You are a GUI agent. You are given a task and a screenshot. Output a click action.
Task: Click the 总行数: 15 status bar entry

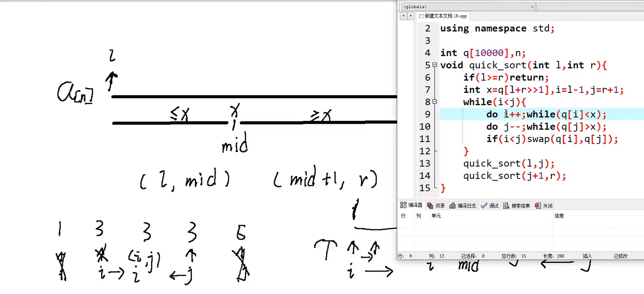click(513, 256)
